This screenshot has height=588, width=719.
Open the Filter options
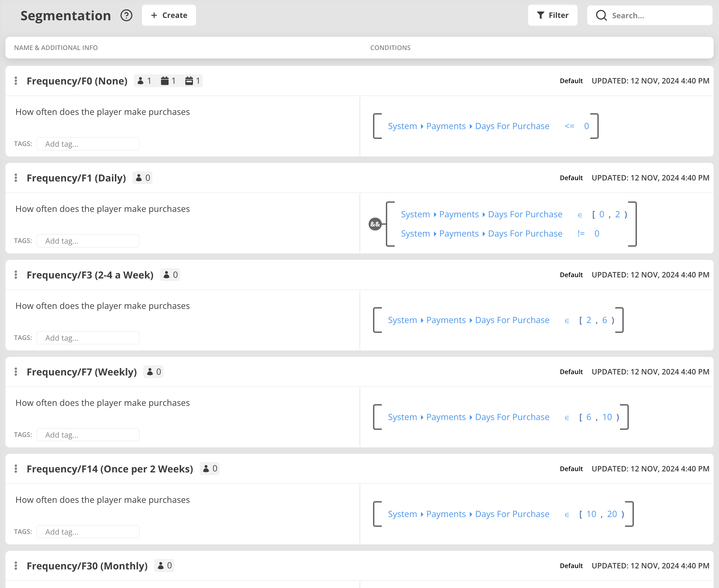click(552, 16)
